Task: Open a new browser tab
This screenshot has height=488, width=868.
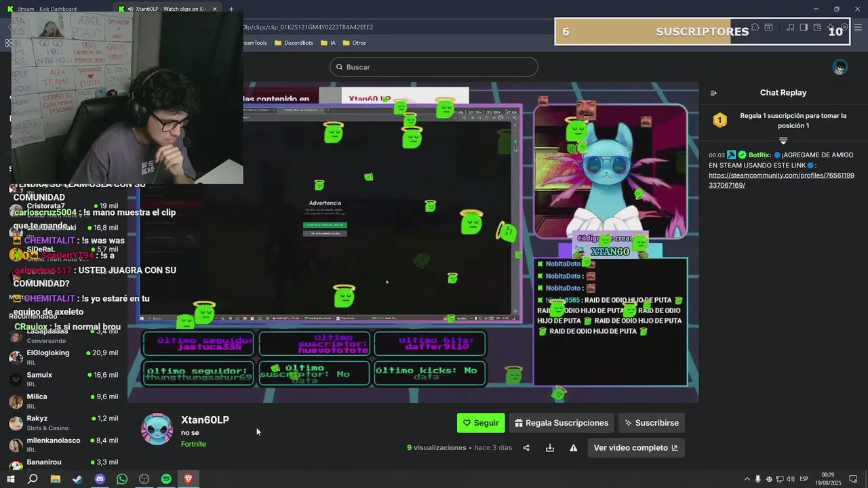Action: (x=231, y=9)
